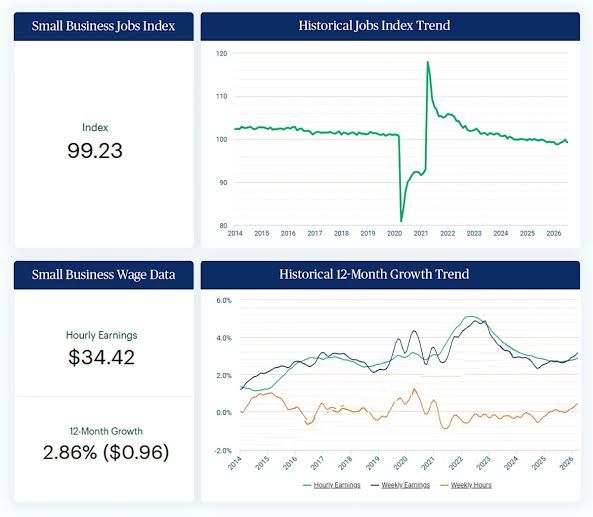Click the 6.0% label on growth chart

224,301
